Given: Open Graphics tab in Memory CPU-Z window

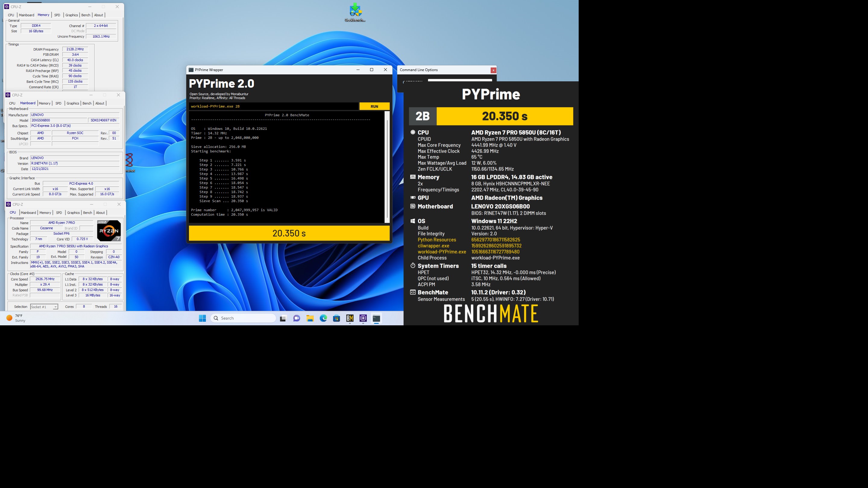Looking at the screenshot, I should click(x=71, y=15).
